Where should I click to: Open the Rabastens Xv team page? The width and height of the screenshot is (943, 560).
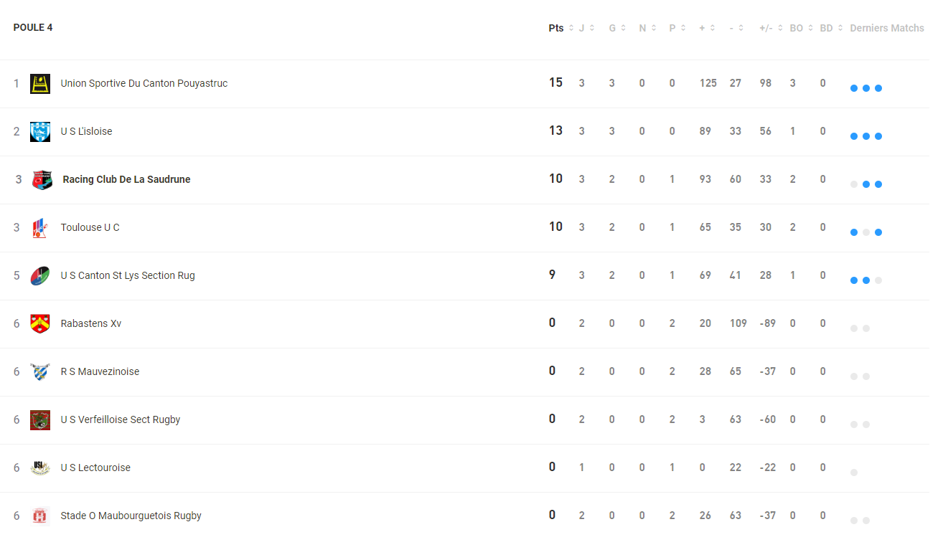coord(90,323)
